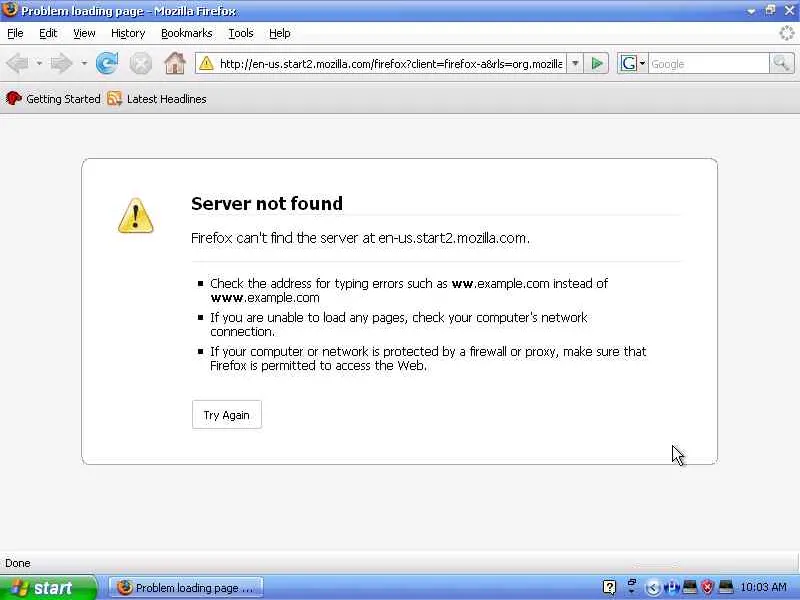Open the Help menu
The image size is (800, 600).
tap(280, 33)
